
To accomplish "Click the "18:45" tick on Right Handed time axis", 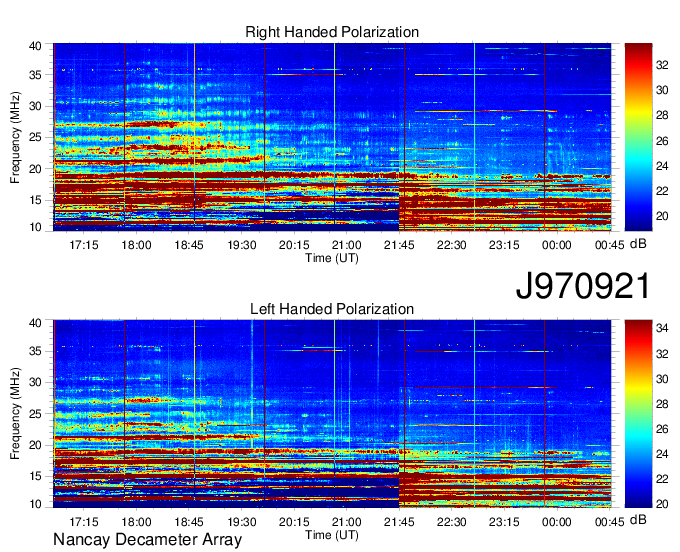I will point(189,245).
